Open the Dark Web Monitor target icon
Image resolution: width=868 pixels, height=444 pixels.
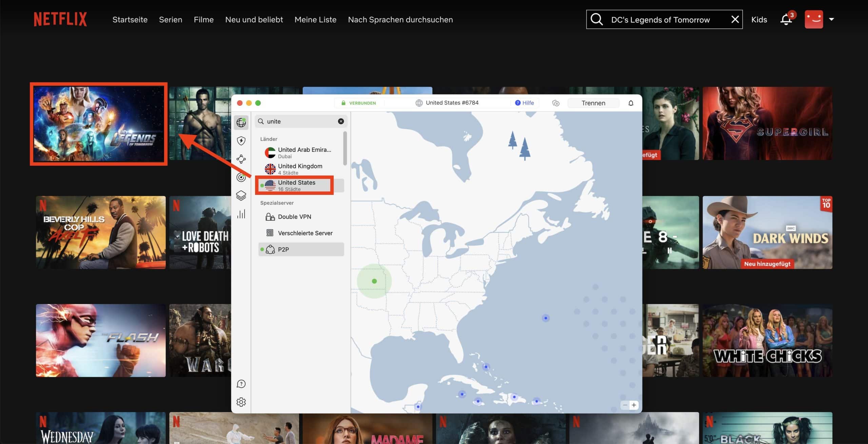click(241, 177)
